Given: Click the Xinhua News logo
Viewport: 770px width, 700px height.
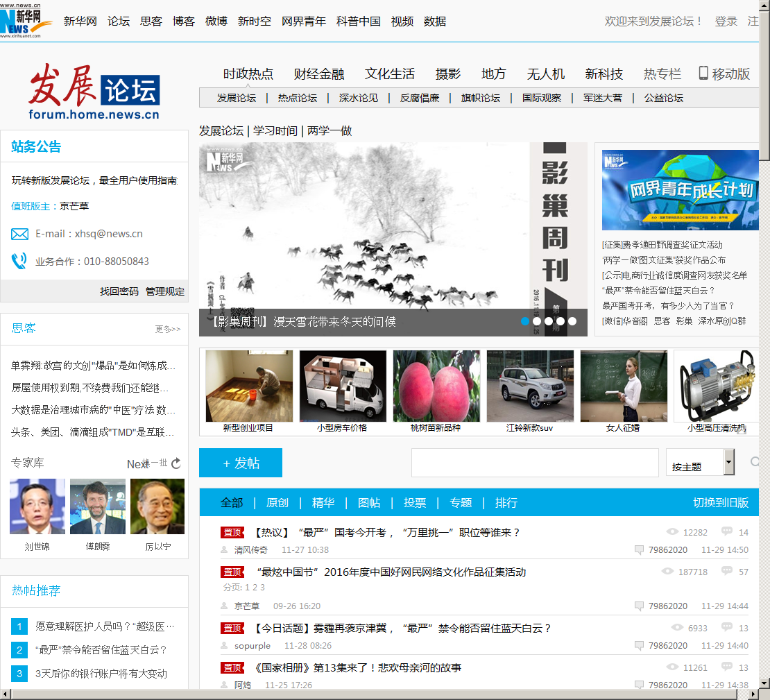Looking at the screenshot, I should pyautogui.click(x=26, y=21).
